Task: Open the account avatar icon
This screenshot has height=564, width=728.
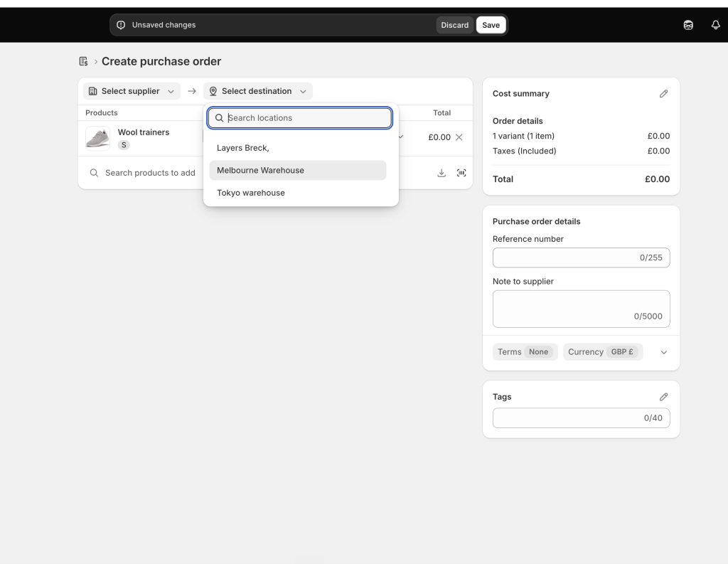Action: click(x=688, y=25)
